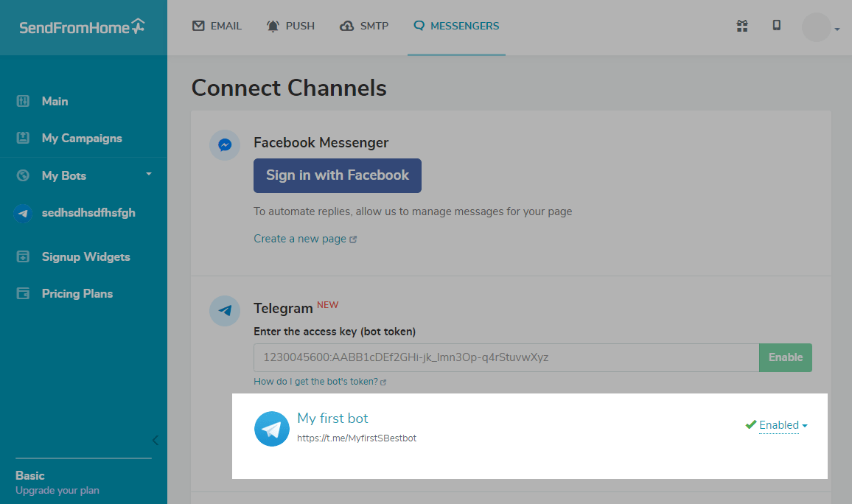Viewport: 852px width, 504px height.
Task: Open the user avatar account menu
Action: (820, 28)
